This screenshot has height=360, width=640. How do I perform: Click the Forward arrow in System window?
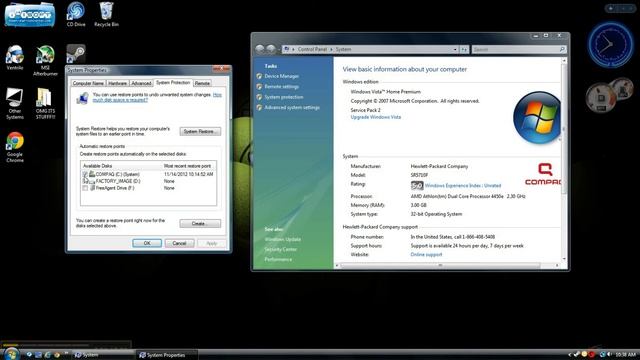pos(271,49)
